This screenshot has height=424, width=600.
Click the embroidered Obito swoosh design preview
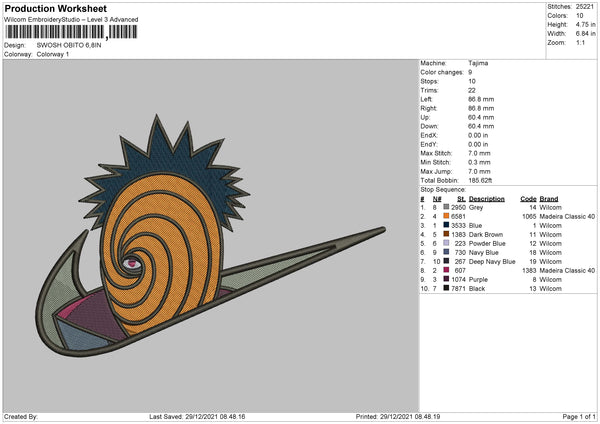click(x=211, y=236)
